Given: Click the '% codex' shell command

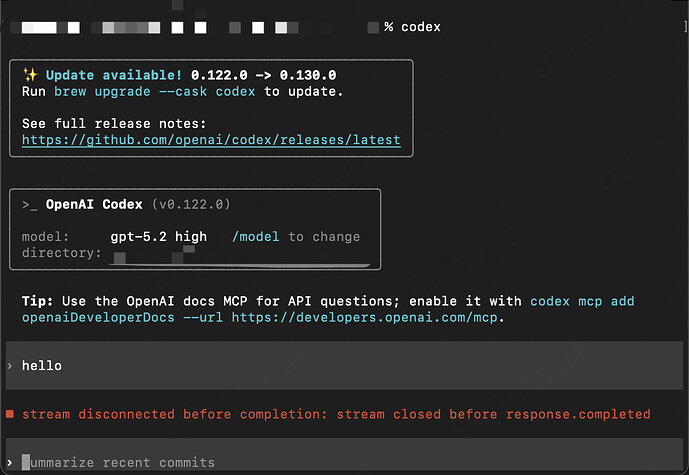Looking at the screenshot, I should [412, 27].
